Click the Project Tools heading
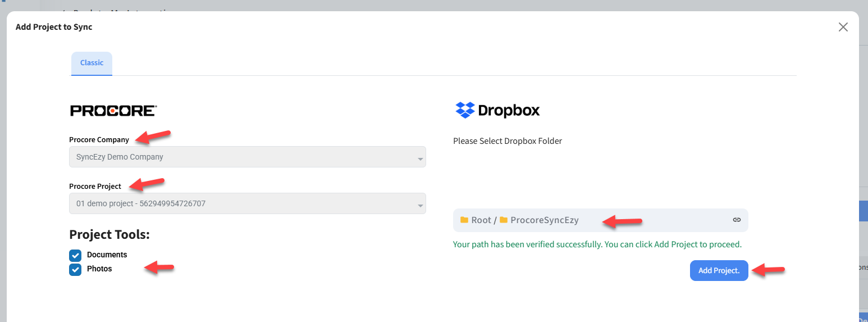This screenshot has width=868, height=322. tap(109, 234)
